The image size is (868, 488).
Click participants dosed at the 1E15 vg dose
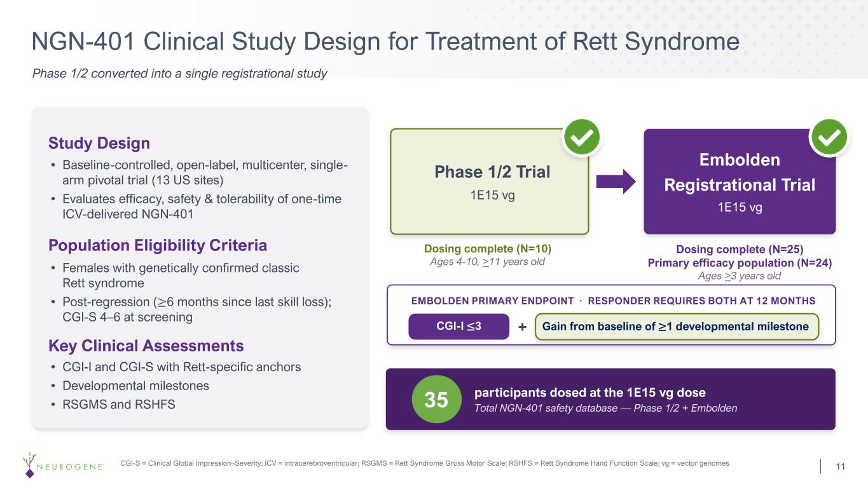[590, 393]
